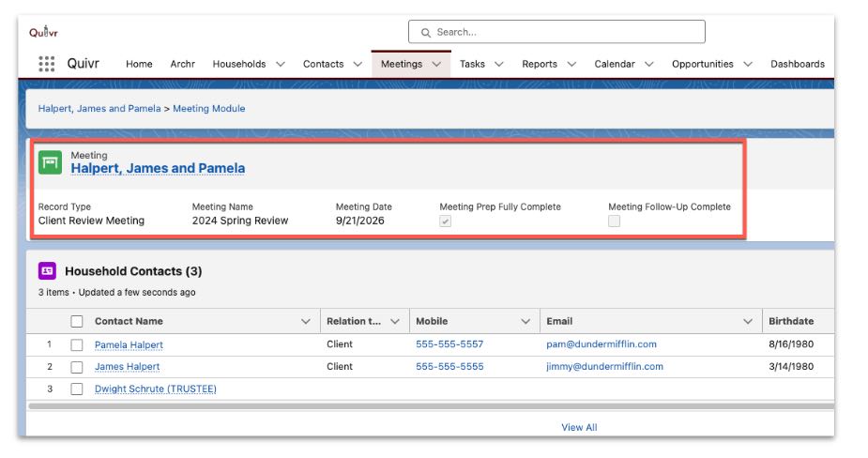Viewport: 868px width, 458px height.
Task: Open the Dashboards tab
Action: coord(798,64)
